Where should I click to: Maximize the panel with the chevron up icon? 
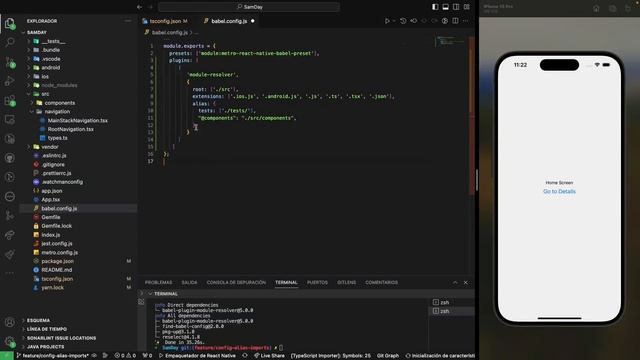click(x=455, y=282)
